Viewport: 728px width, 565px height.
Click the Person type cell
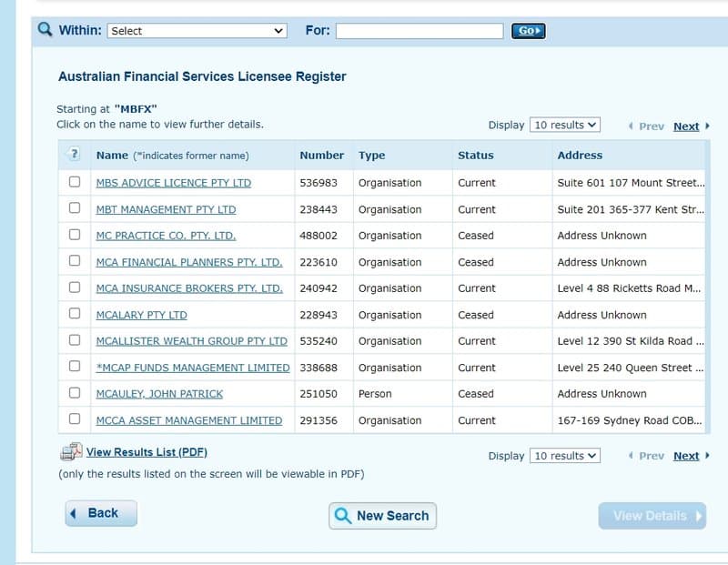(x=375, y=394)
